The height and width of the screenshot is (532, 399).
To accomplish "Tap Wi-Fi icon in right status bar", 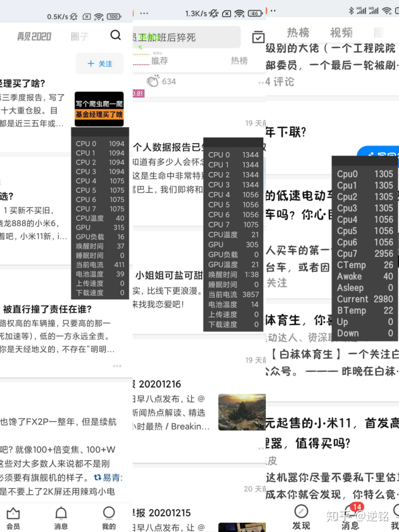I will tap(387, 11).
